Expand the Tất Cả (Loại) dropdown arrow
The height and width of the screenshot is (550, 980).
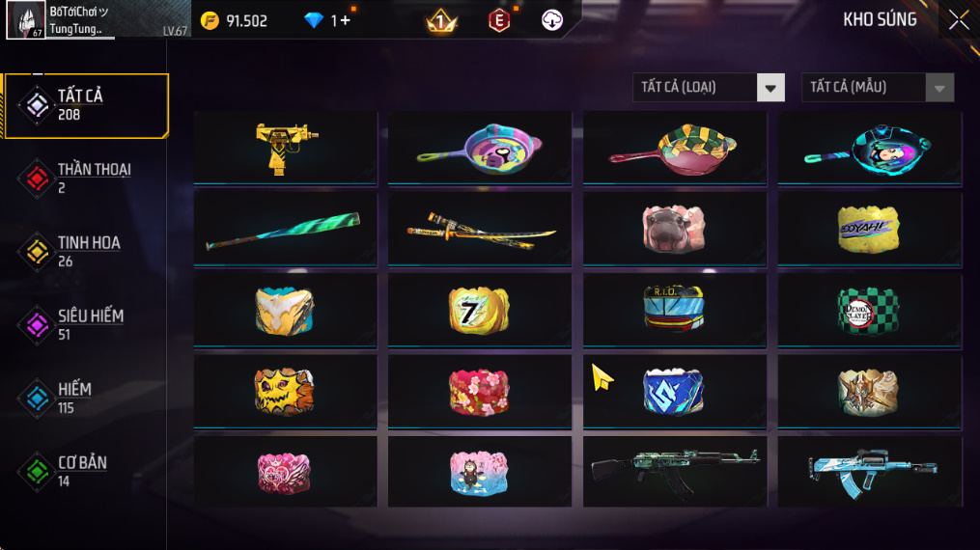click(770, 88)
